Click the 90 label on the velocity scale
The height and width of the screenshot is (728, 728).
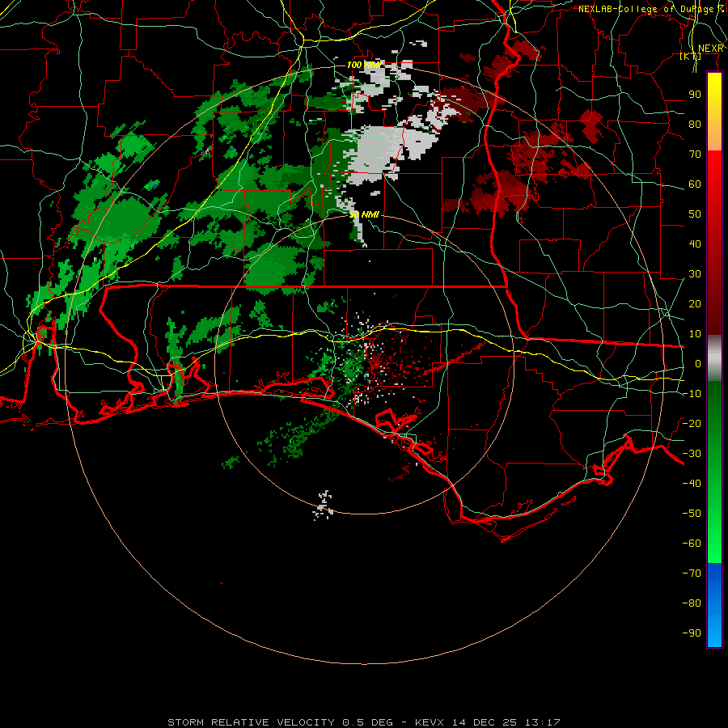695,95
